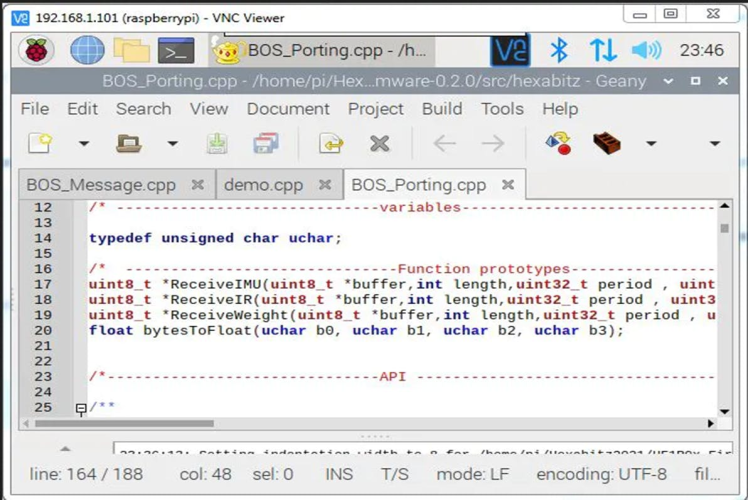Open the Build menu
This screenshot has width=748, height=500.
(x=441, y=108)
